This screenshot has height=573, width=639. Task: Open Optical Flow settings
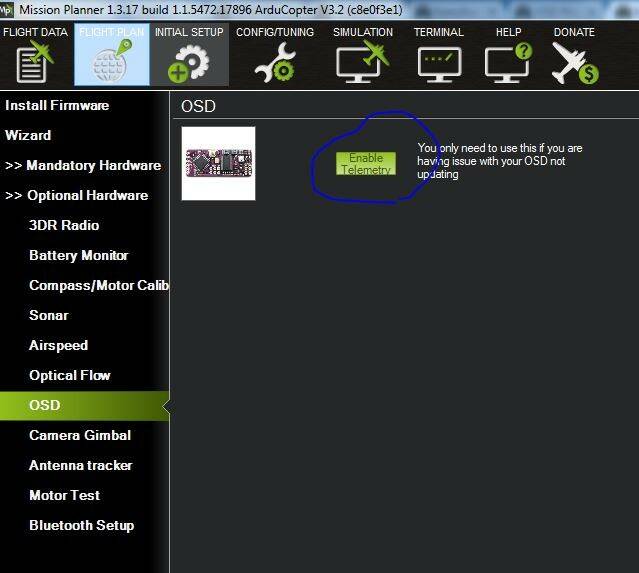pyautogui.click(x=70, y=375)
